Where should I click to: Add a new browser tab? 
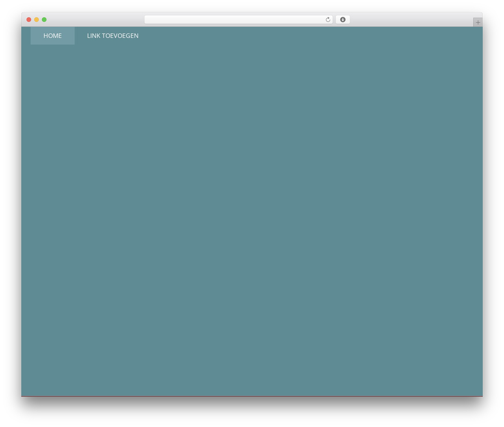(478, 22)
